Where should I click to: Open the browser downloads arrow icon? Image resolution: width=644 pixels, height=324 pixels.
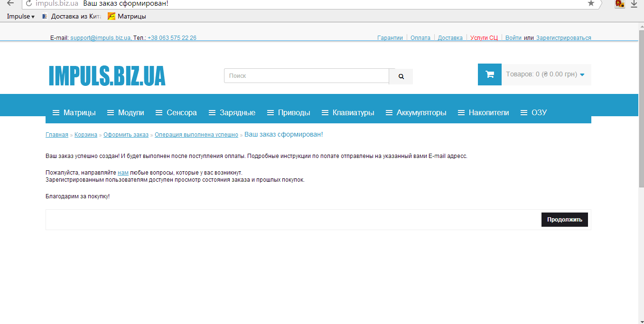tap(634, 4)
